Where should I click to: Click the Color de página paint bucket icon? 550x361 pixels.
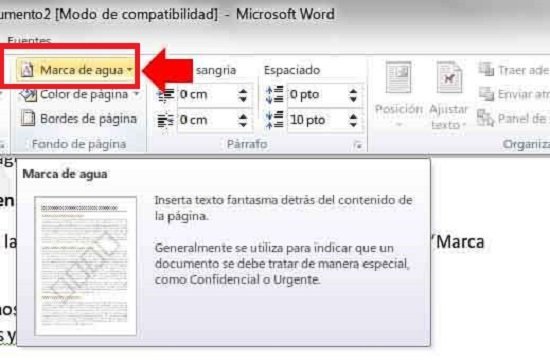coord(28,95)
